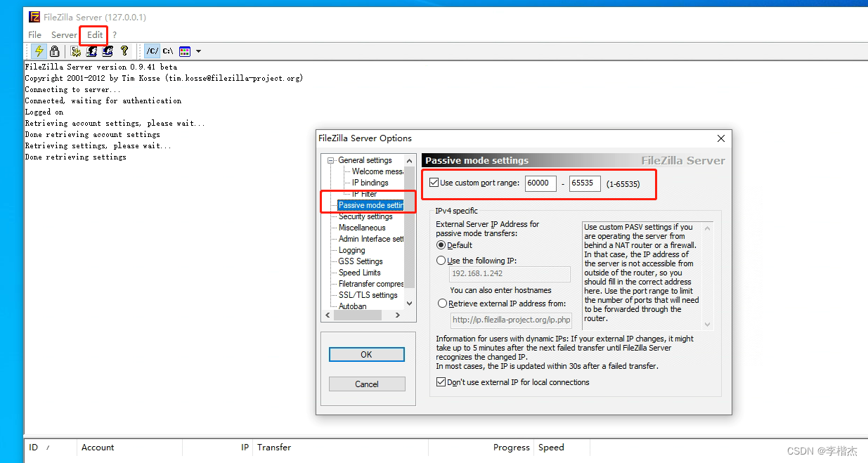Click the Progress column header

point(481,448)
